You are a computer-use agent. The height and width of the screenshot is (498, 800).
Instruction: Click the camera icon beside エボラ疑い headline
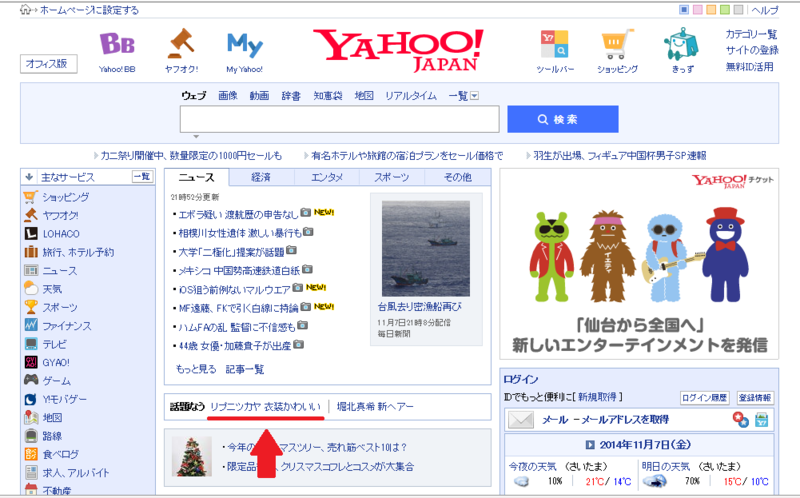305,212
